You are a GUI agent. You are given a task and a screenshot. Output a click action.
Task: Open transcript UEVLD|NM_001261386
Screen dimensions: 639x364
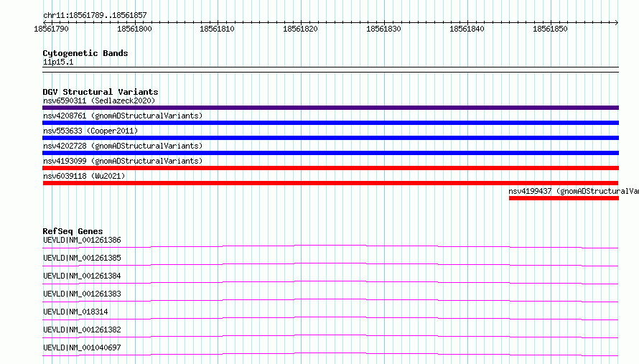[x=82, y=240]
